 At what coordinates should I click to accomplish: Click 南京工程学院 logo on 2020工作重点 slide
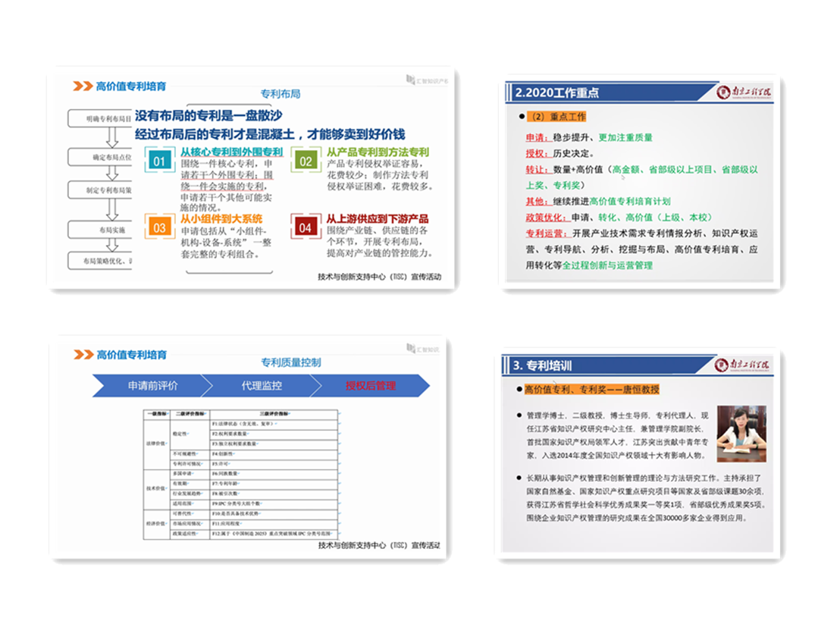(x=743, y=92)
